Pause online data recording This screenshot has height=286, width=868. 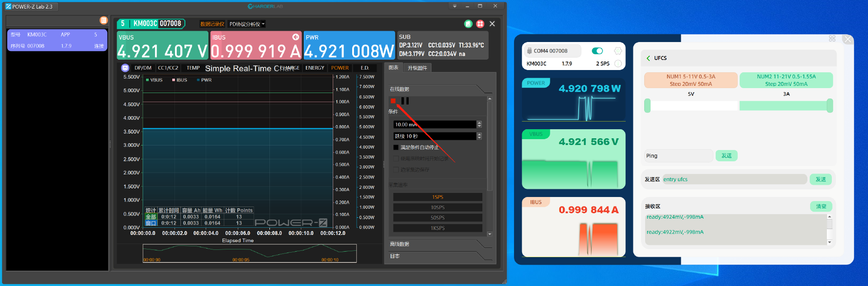[x=405, y=101]
